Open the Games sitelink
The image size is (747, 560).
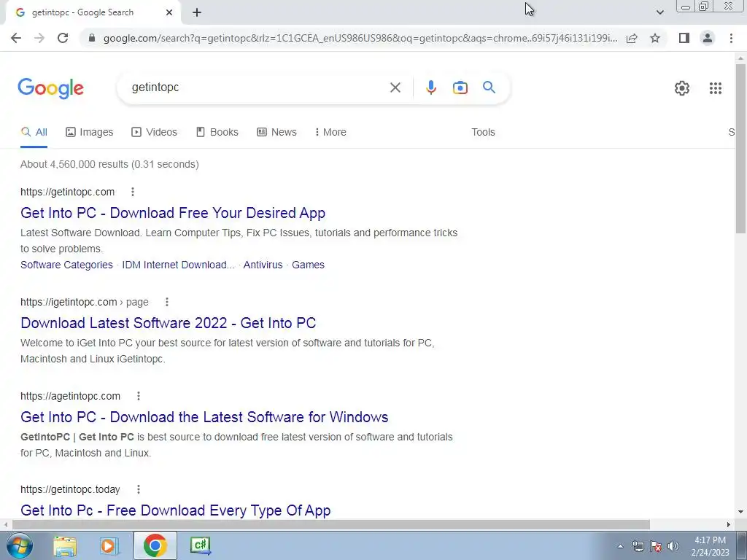point(309,265)
